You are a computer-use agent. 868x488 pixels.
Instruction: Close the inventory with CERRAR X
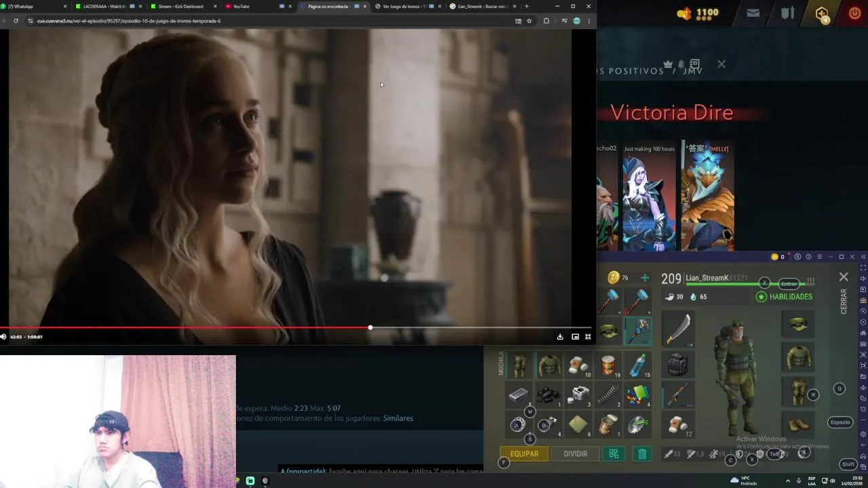pos(844,277)
